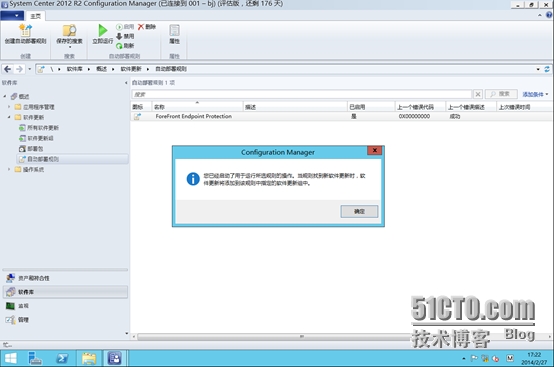The width and height of the screenshot is (554, 367).
Task: Click the green Refresh ribbon icon
Action: click(119, 46)
